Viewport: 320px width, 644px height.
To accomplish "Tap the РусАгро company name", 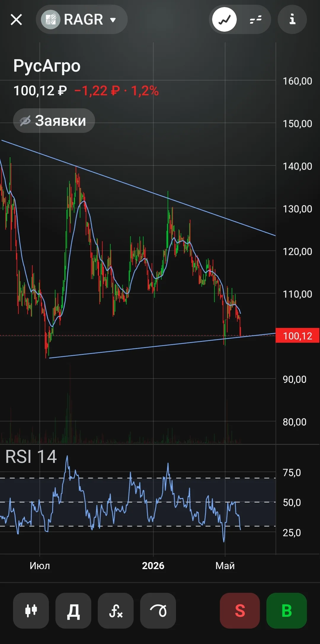I will (x=47, y=66).
